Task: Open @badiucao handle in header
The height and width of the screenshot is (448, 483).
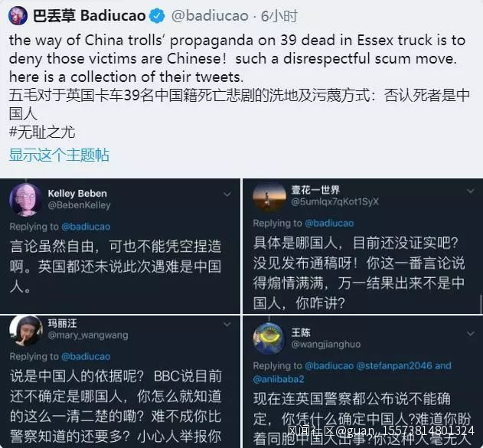Action: pyautogui.click(x=210, y=16)
